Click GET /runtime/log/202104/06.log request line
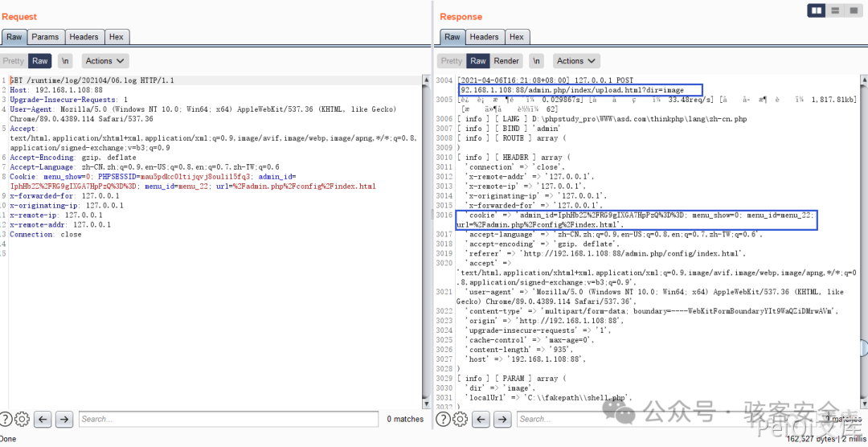The width and height of the screenshot is (868, 447). pos(92,81)
